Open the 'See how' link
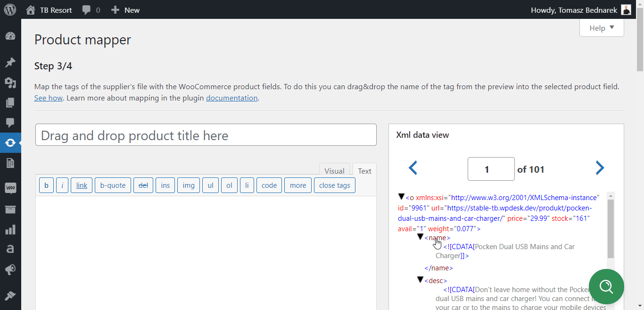644x310 pixels. tap(49, 98)
